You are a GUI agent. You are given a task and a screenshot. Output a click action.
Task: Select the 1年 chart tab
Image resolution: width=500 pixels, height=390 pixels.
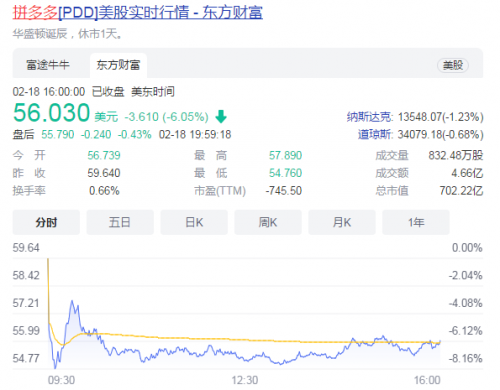[x=416, y=222]
